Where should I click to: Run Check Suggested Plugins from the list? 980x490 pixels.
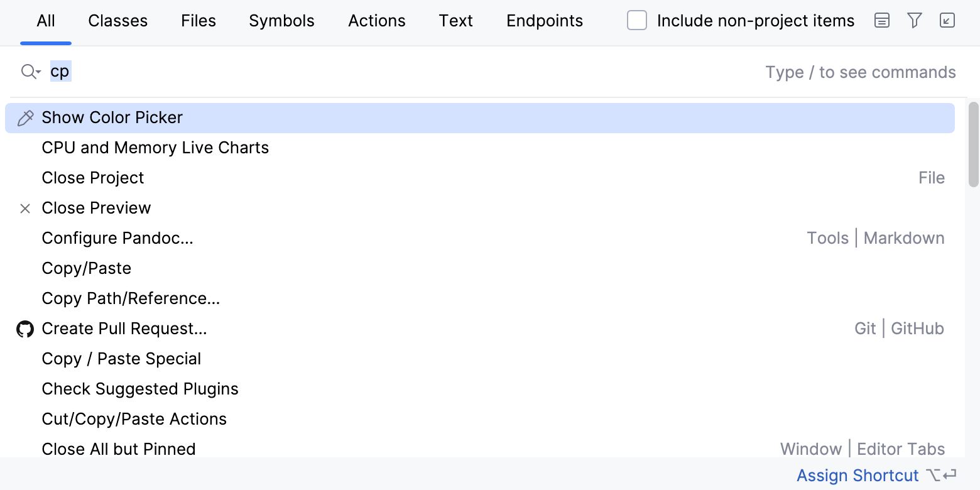click(x=140, y=389)
